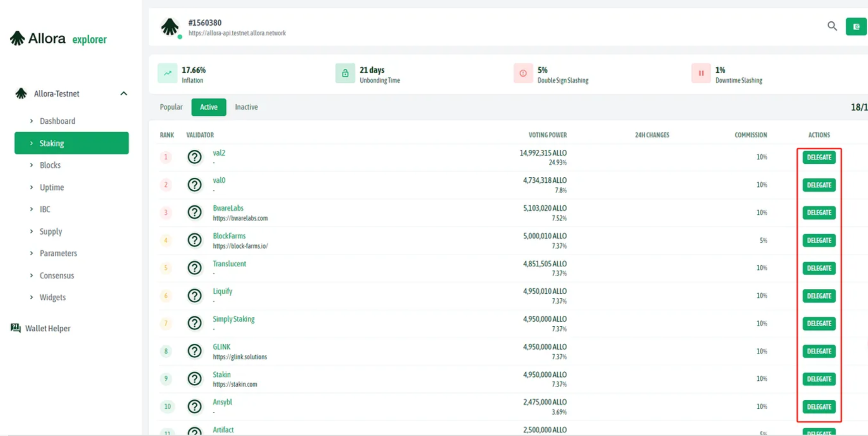
Task: Sort by the Voting Power column header
Action: [548, 135]
